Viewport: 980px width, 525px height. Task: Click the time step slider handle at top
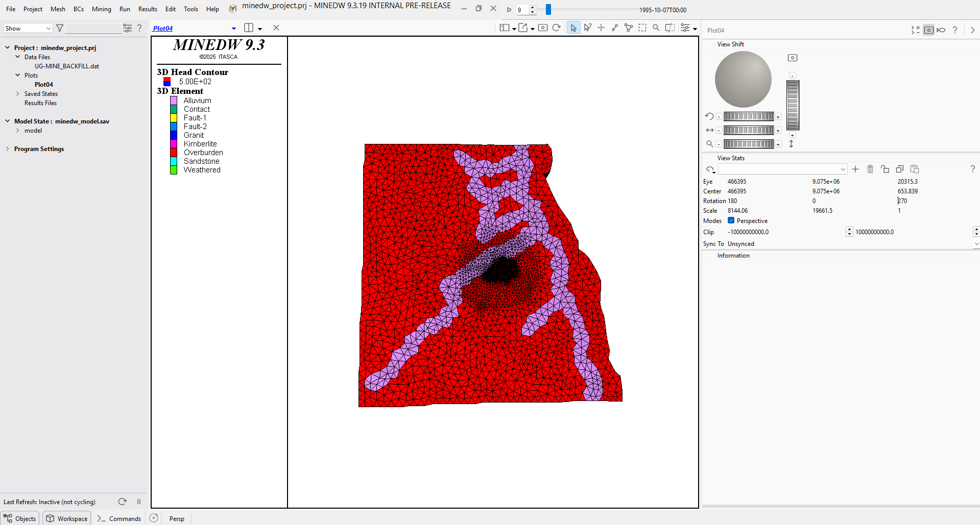coord(548,9)
